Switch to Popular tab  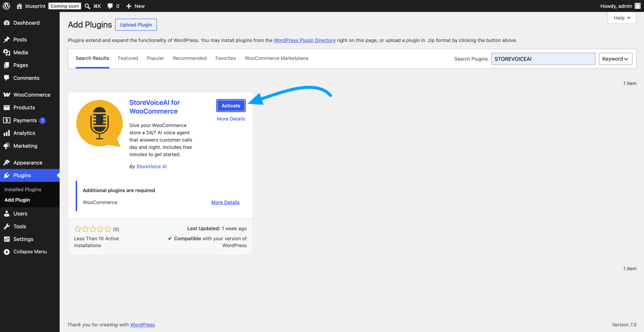155,58
